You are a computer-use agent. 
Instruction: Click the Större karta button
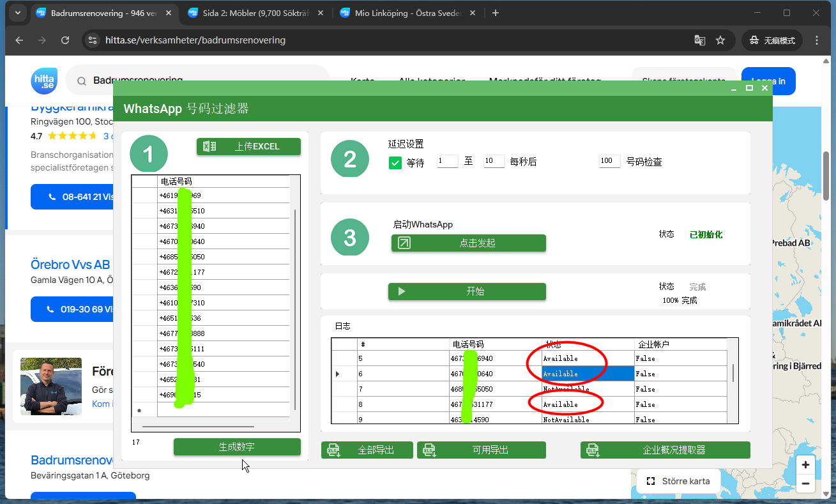click(x=678, y=481)
